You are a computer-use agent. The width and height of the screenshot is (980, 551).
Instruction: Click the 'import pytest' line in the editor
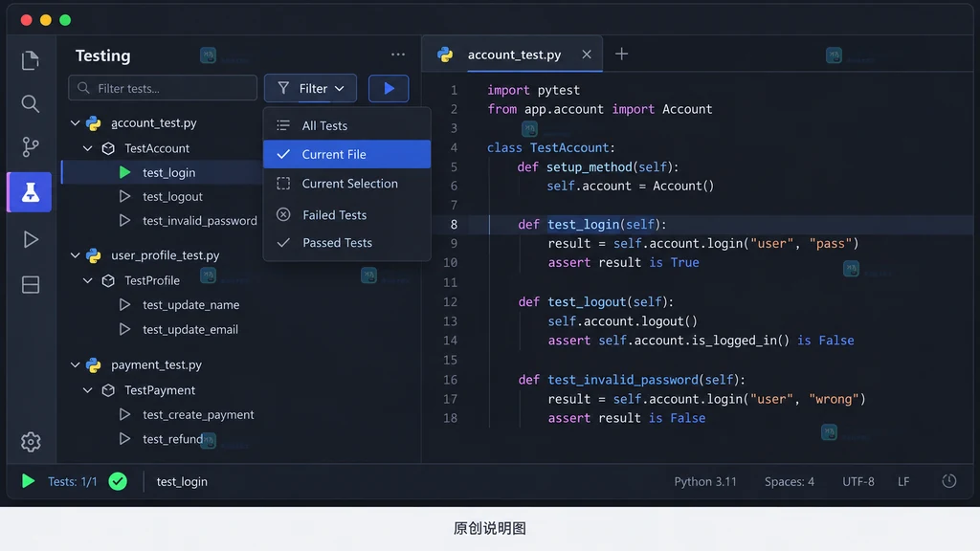pos(533,90)
